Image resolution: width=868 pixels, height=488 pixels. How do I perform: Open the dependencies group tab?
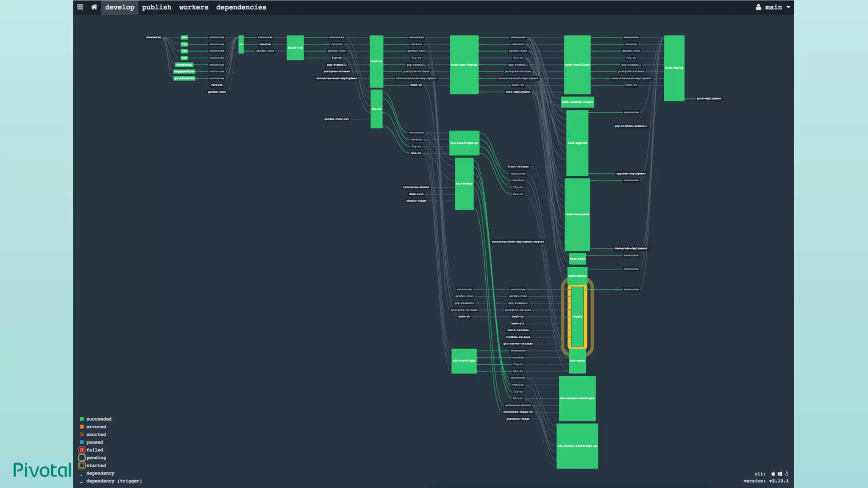click(x=241, y=7)
